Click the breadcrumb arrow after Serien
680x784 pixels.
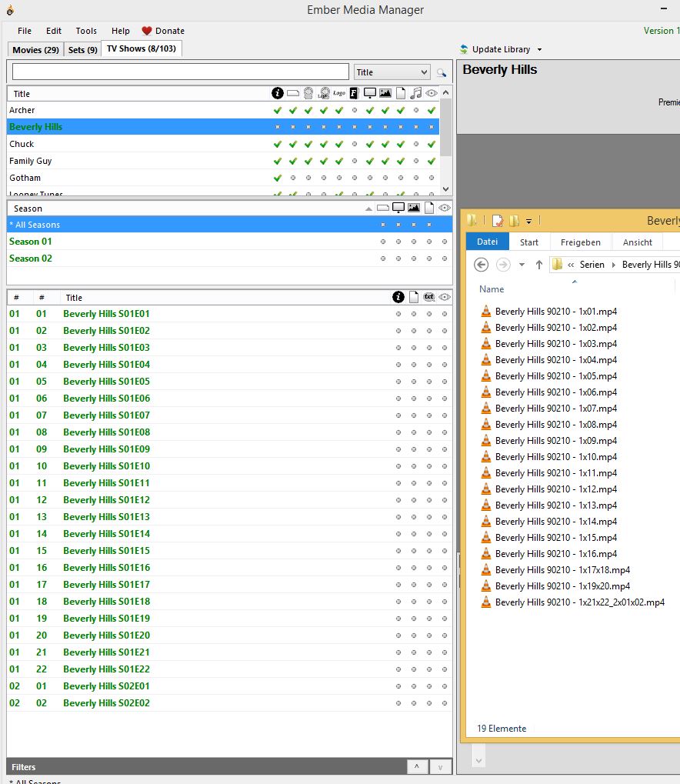(x=614, y=265)
